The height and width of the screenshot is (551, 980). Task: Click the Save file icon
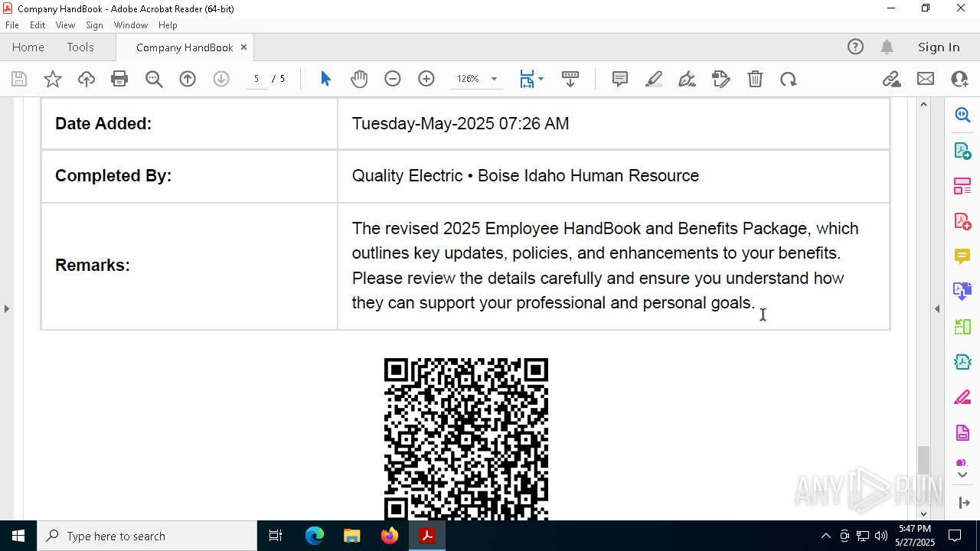(19, 79)
